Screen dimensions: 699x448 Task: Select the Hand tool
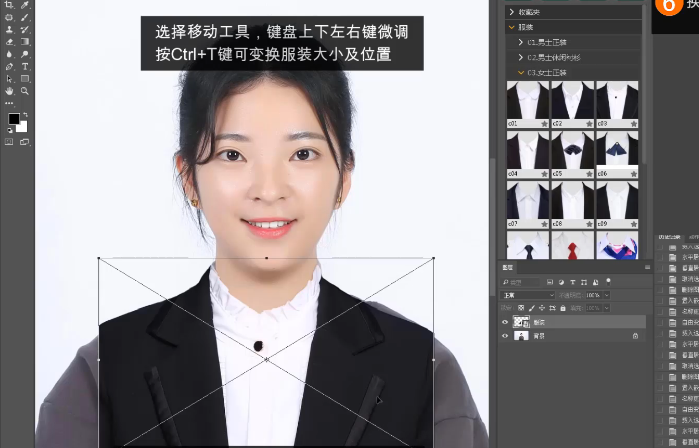point(9,91)
